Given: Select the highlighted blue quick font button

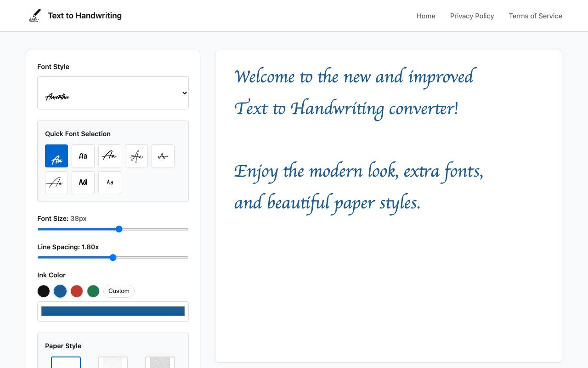Looking at the screenshot, I should pos(57,156).
